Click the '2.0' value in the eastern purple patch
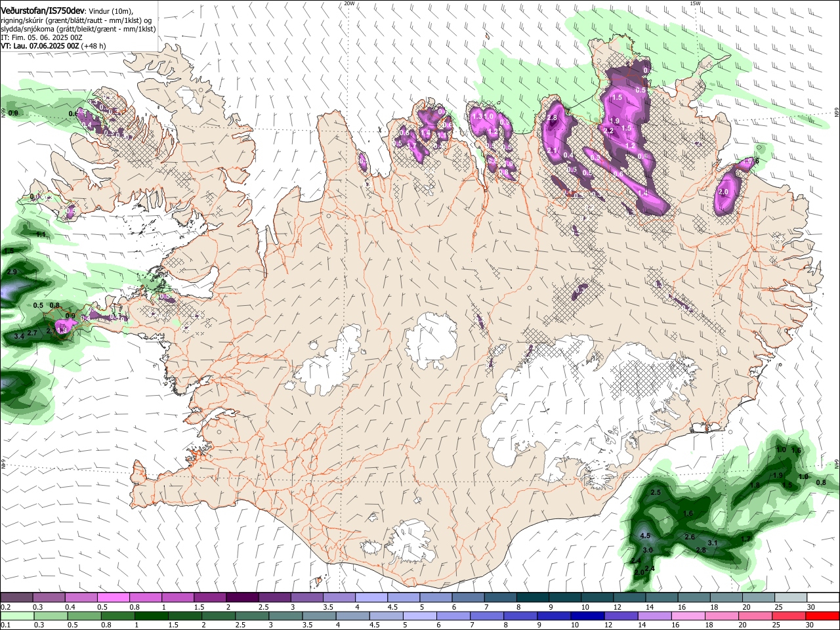The width and height of the screenshot is (840, 630). pyautogui.click(x=723, y=192)
